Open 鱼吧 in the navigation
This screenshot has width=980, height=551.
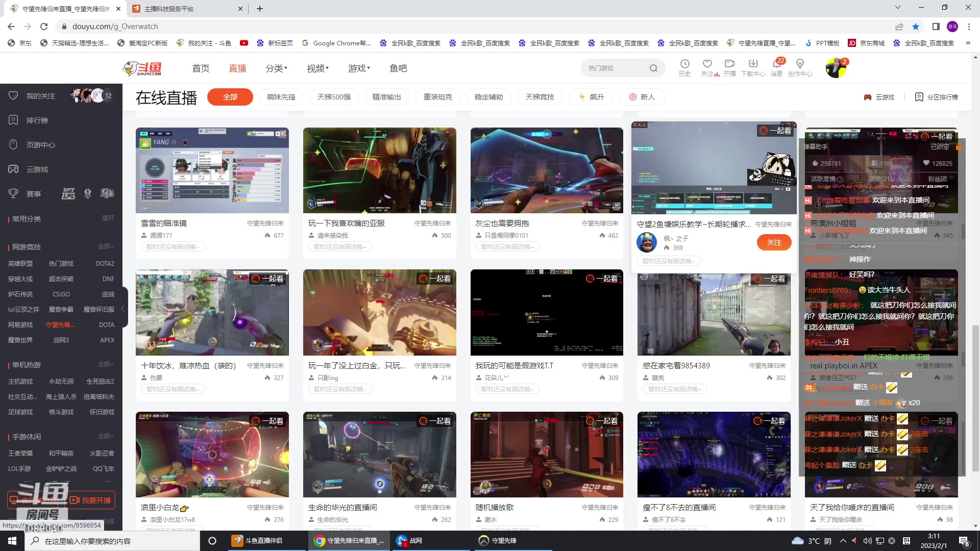click(398, 68)
